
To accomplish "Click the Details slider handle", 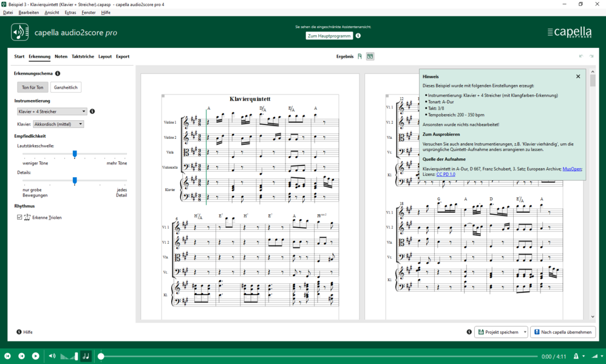I will [75, 181].
